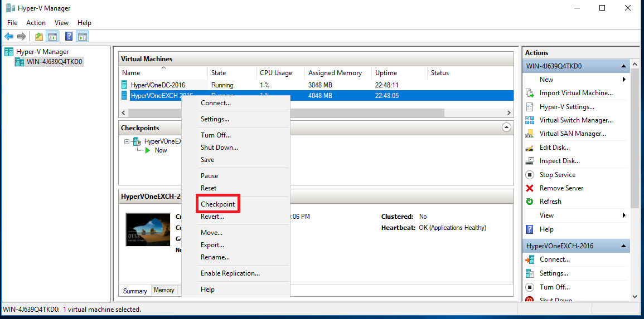
Task: Open the HyperVOneEXCH-2016 VM thumbnail preview
Action: pos(148,229)
